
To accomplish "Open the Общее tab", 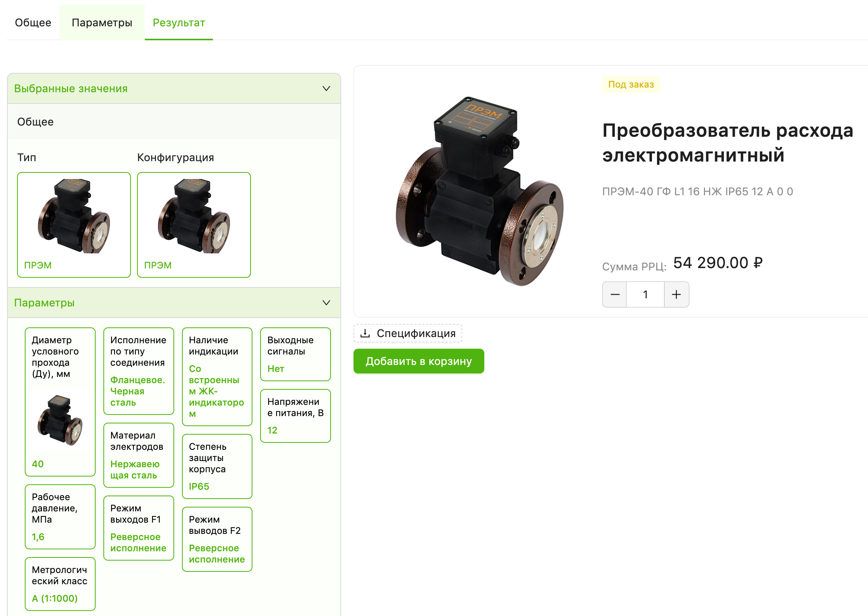I will click(x=33, y=22).
